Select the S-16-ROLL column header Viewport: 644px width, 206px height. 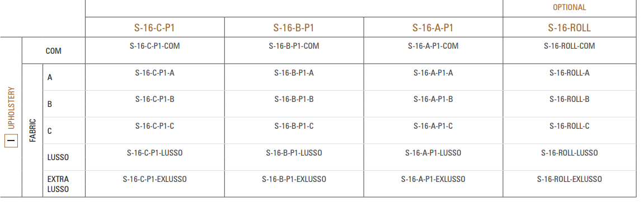[x=569, y=27]
